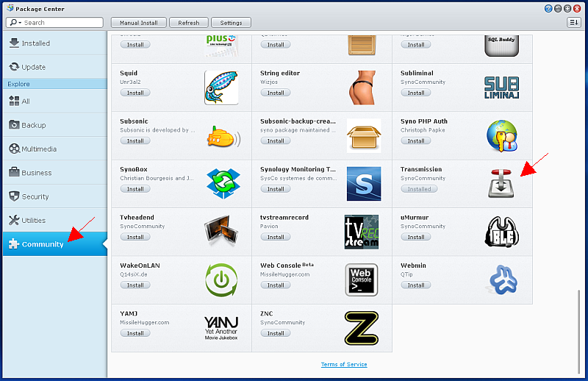
Task: Open the Tvheadend package icon
Action: [x=221, y=231]
